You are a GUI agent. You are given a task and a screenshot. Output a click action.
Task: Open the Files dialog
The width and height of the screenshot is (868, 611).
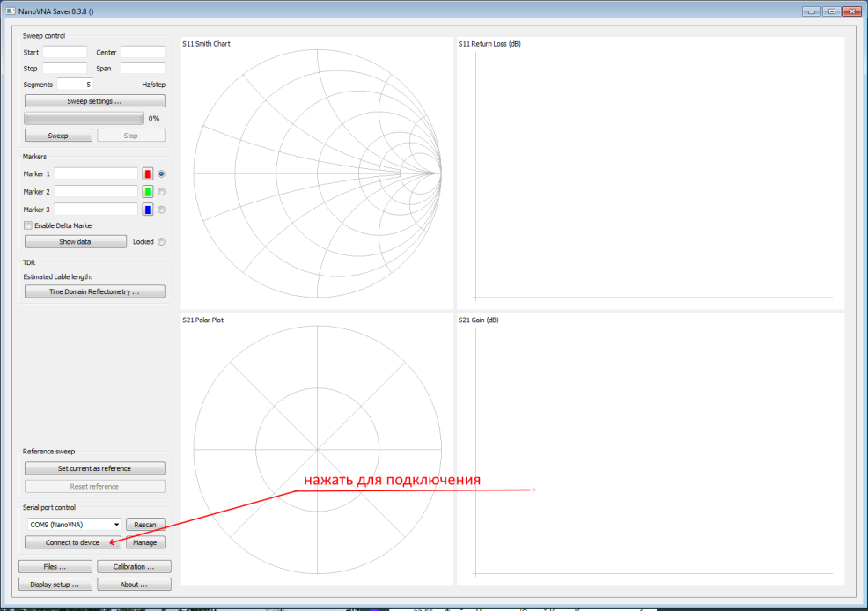coord(55,567)
